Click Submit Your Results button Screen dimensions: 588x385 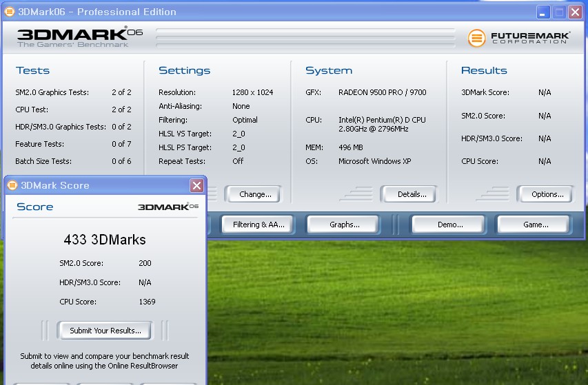click(x=105, y=331)
